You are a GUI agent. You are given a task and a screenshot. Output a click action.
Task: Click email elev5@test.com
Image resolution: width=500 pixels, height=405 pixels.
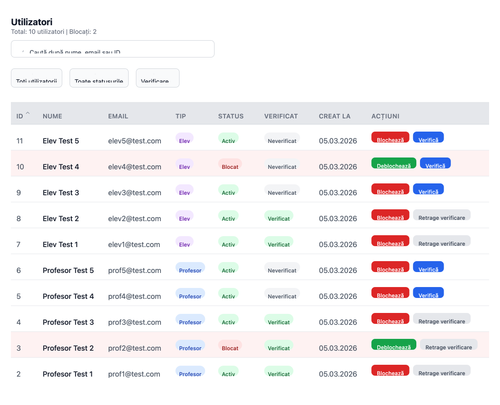(135, 141)
